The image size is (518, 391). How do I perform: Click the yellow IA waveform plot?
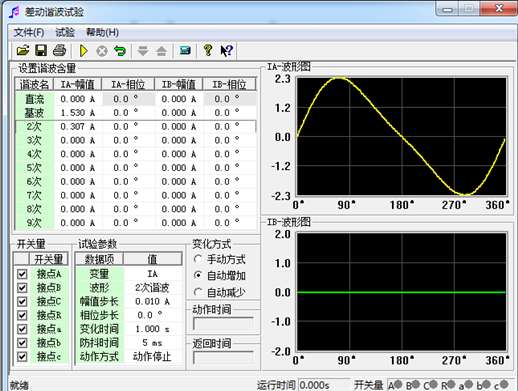[401, 136]
